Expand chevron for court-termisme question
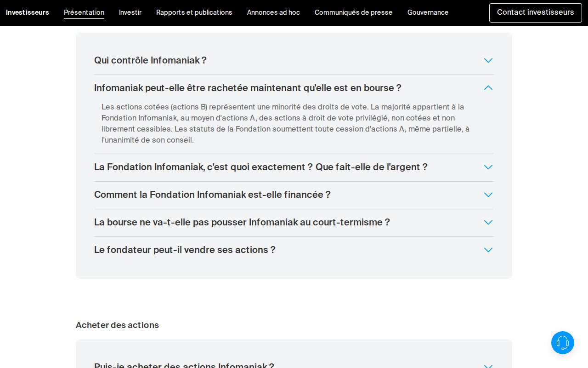This screenshot has height=368, width=588. coord(488,222)
